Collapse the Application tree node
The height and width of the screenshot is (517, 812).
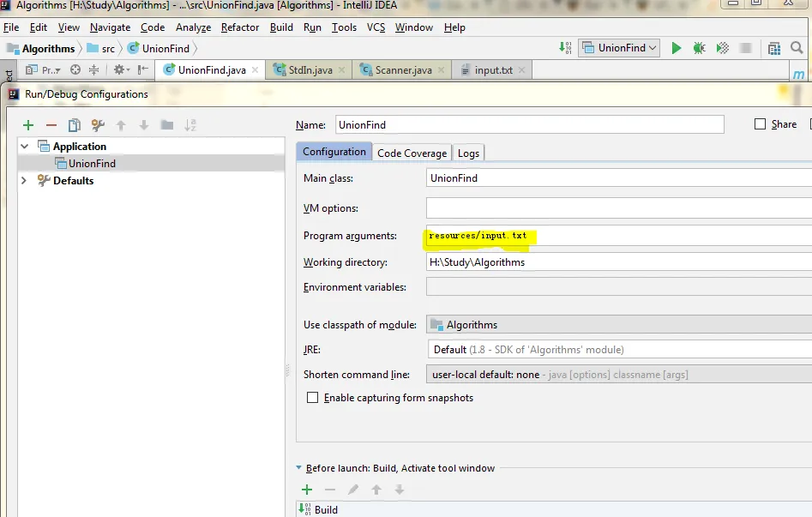(x=24, y=146)
